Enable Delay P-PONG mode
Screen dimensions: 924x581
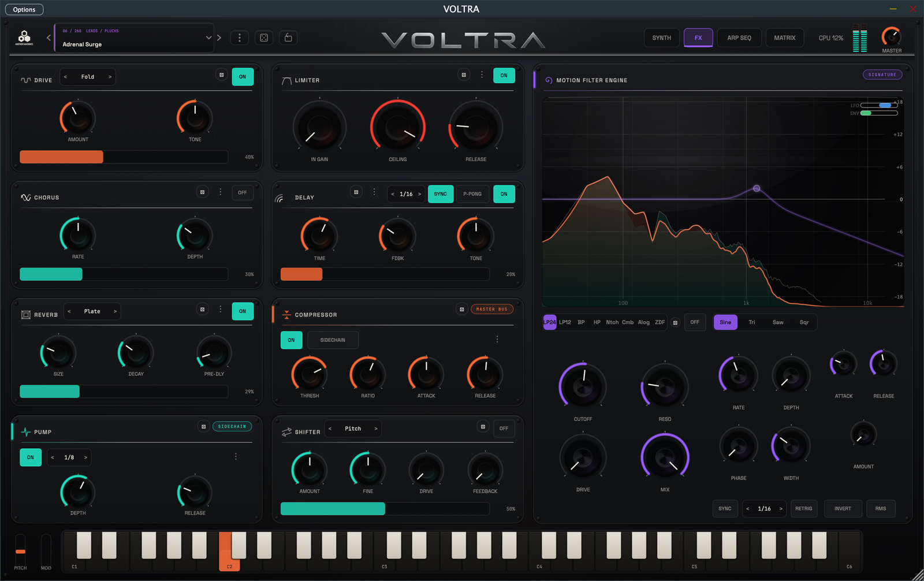[472, 194]
